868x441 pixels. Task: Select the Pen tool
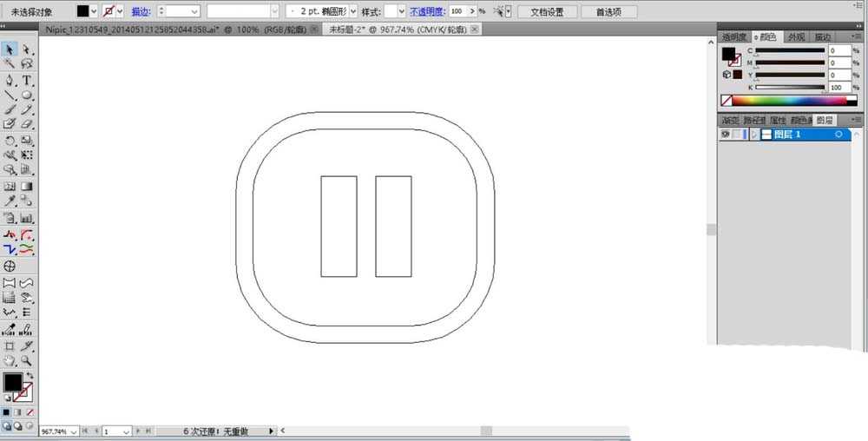(10, 80)
